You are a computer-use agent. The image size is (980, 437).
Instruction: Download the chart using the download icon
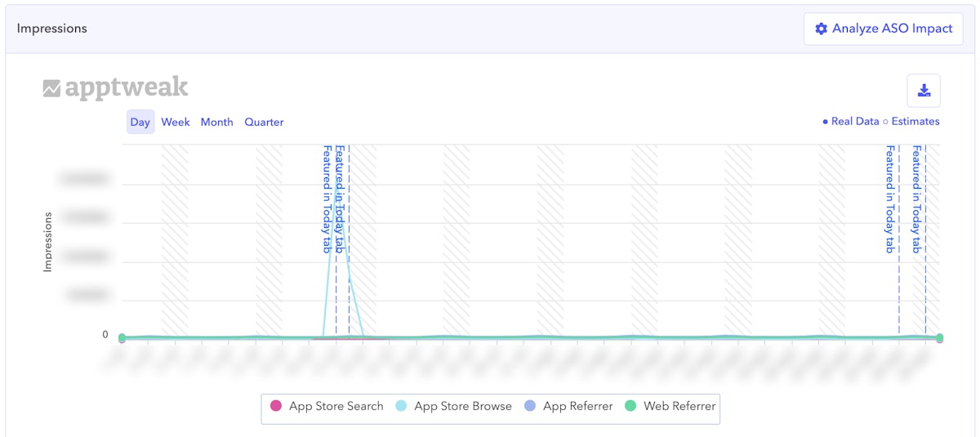point(924,91)
